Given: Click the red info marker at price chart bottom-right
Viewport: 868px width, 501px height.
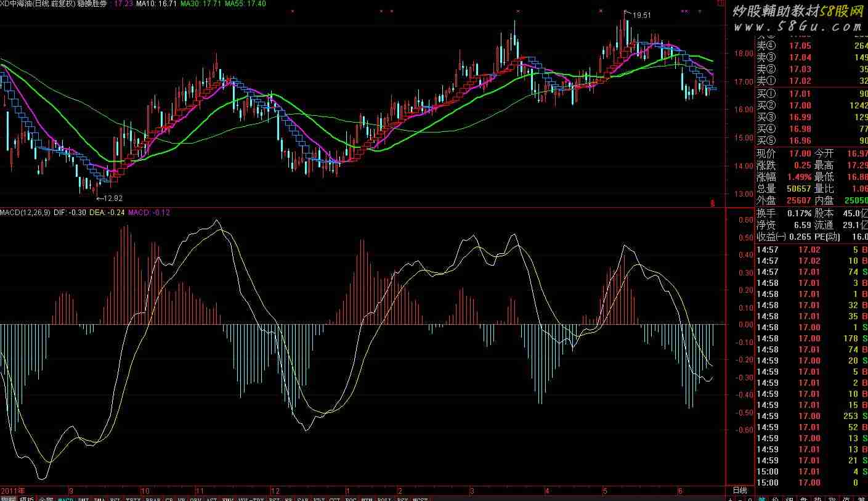Looking at the screenshot, I should coord(713,202).
